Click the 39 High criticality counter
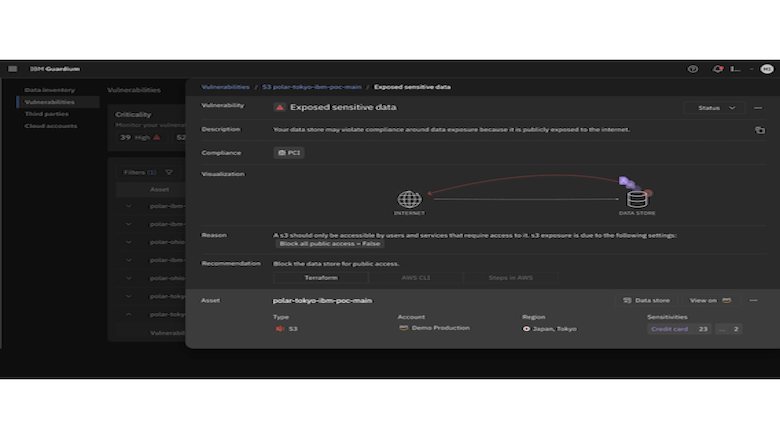Image resolution: width=780 pixels, height=439 pixels. point(141,137)
